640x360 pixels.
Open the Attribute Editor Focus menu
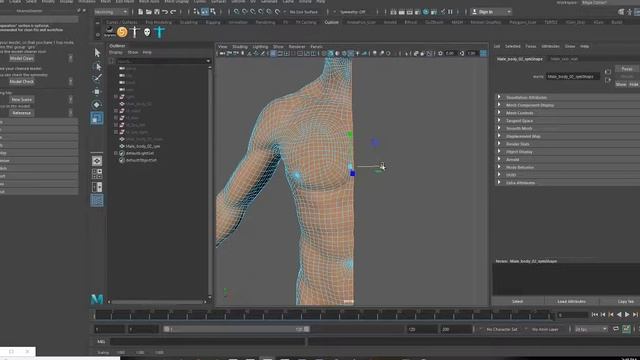(x=531, y=46)
